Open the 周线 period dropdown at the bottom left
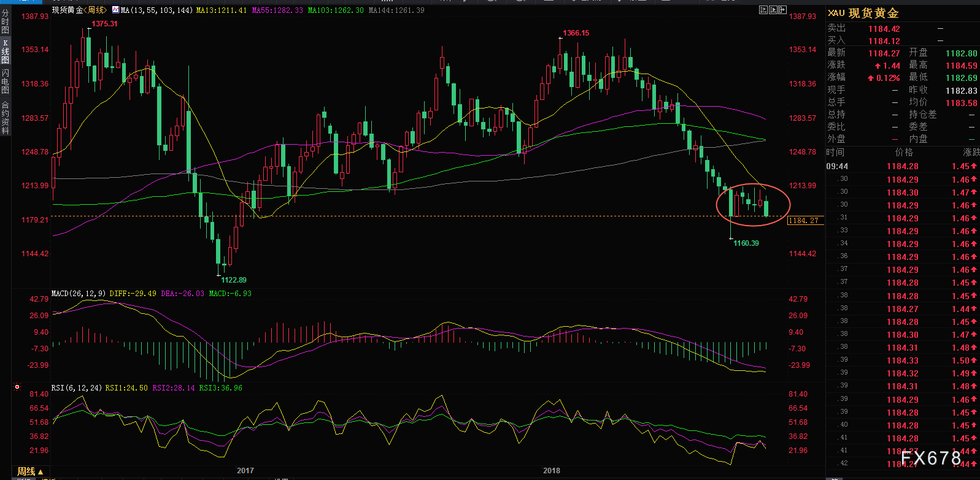This screenshot has height=480, width=980. [x=30, y=471]
